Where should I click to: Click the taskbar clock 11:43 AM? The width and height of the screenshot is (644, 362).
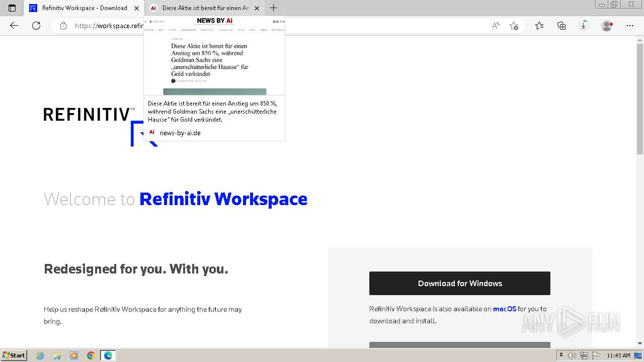click(618, 355)
